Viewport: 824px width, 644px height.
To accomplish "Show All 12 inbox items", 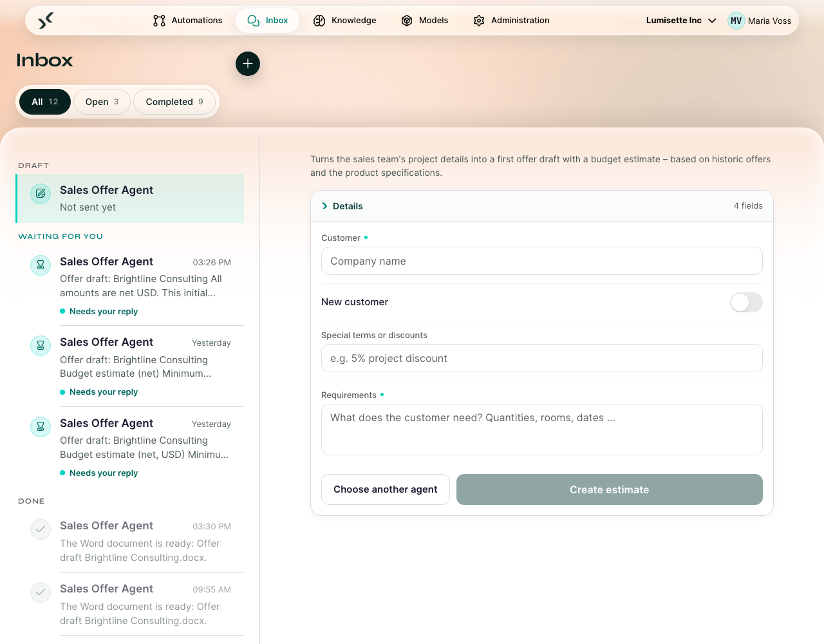I will (45, 102).
